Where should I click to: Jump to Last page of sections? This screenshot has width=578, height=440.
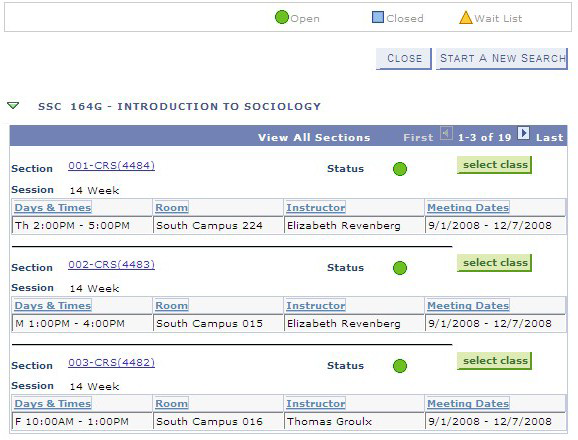(550, 137)
